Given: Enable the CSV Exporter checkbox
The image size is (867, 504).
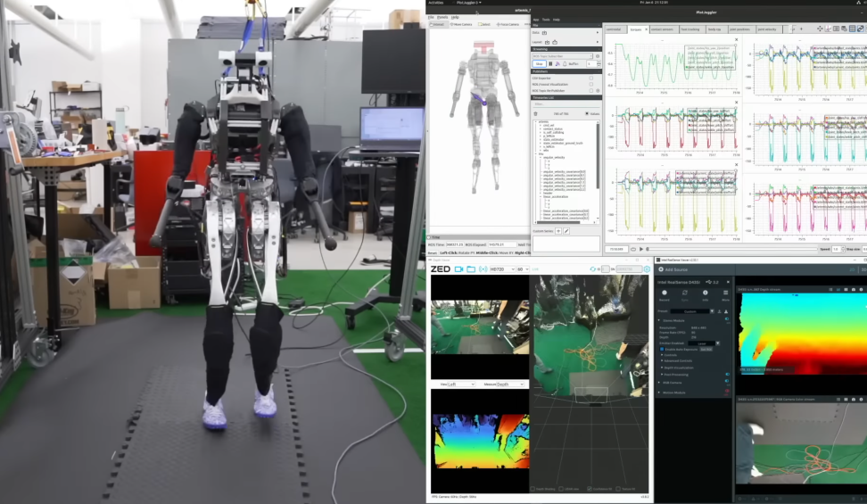Looking at the screenshot, I should pyautogui.click(x=591, y=78).
